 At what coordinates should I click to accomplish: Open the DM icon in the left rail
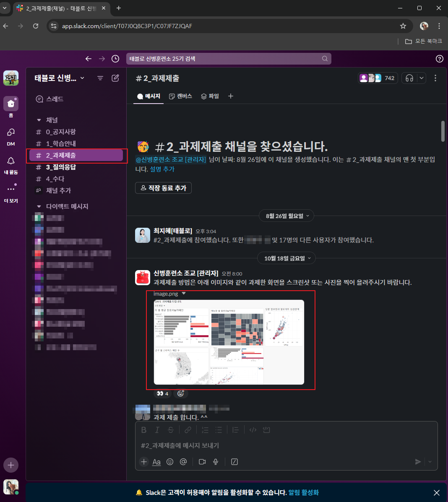[11, 132]
